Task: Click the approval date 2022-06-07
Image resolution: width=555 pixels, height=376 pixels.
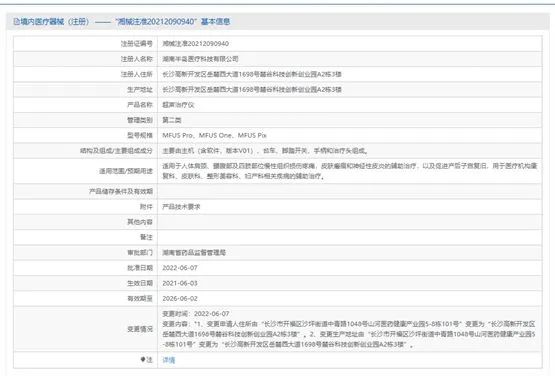Action: [180, 268]
